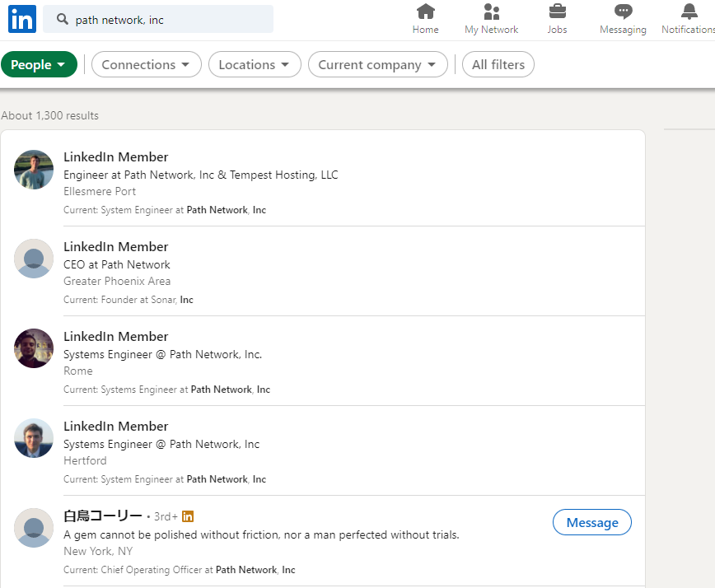Expand the People filter dropdown
The height and width of the screenshot is (588, 715).
point(39,64)
